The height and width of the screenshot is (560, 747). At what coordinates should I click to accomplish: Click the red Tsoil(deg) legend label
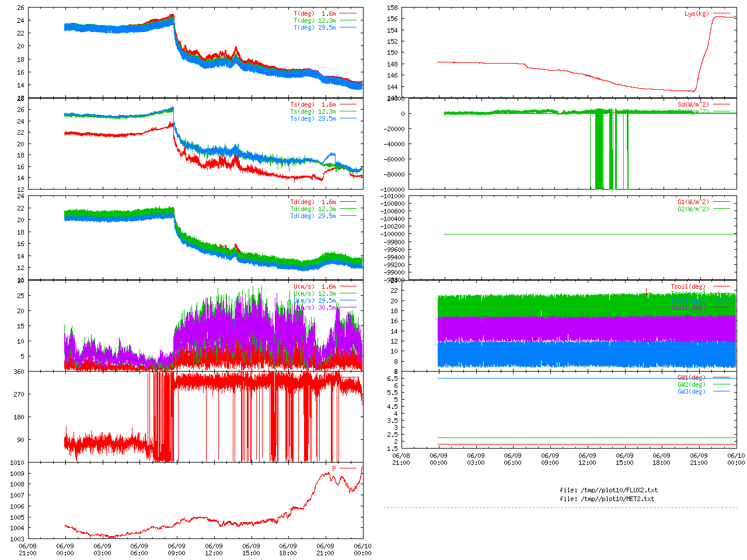pyautogui.click(x=688, y=286)
